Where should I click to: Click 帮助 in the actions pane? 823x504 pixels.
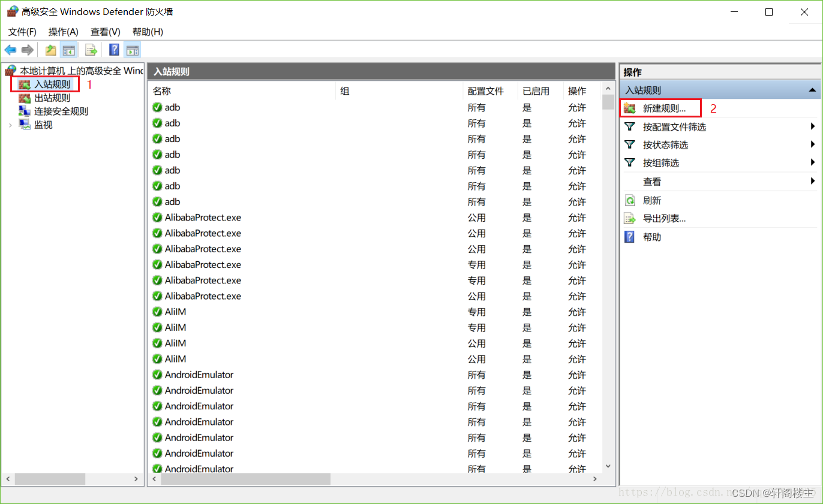pos(652,237)
